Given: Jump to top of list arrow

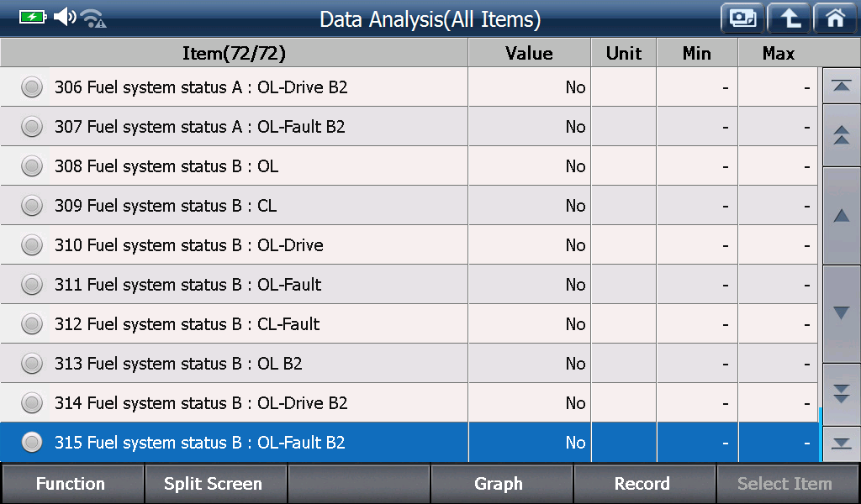Looking at the screenshot, I should (x=841, y=86).
